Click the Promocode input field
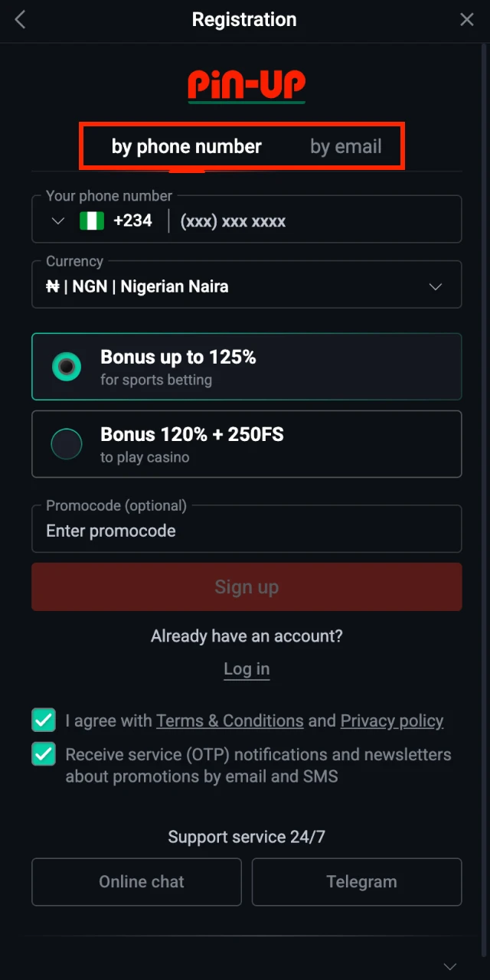This screenshot has width=490, height=980. [247, 531]
